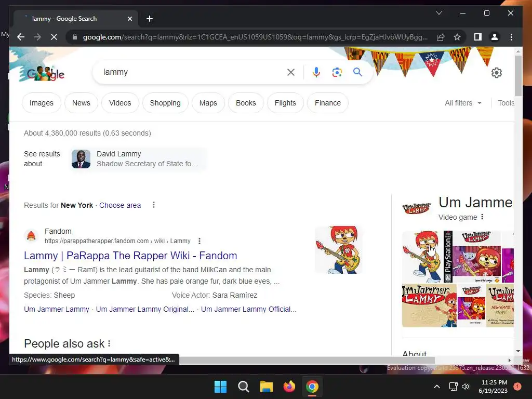Click the Um Jammer Lammy logo in panel

tap(417, 208)
